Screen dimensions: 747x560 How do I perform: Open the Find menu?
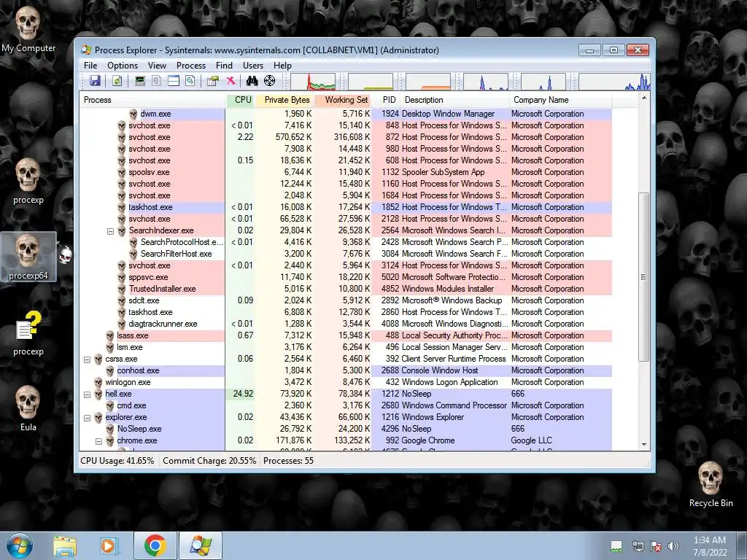[x=224, y=65]
